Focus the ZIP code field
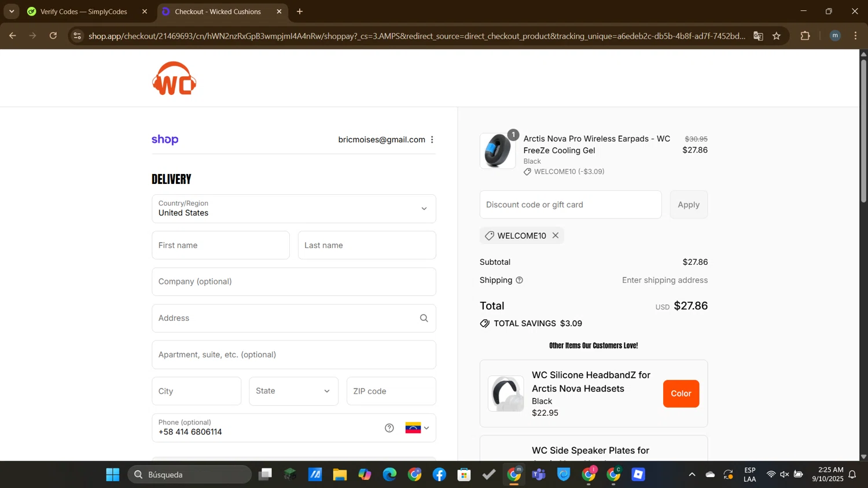The width and height of the screenshot is (868, 488). (391, 391)
